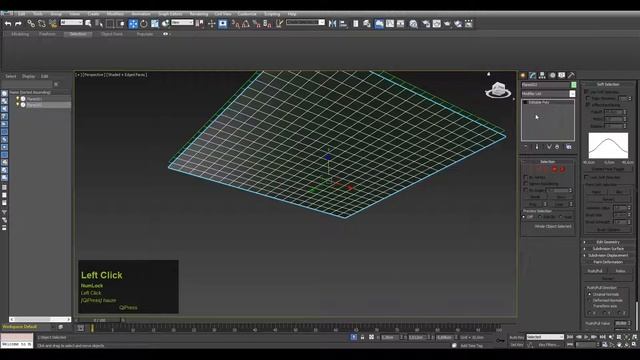The image size is (640, 360).
Task: Tick the Lock Soft Selection checkbox
Action: (587, 177)
